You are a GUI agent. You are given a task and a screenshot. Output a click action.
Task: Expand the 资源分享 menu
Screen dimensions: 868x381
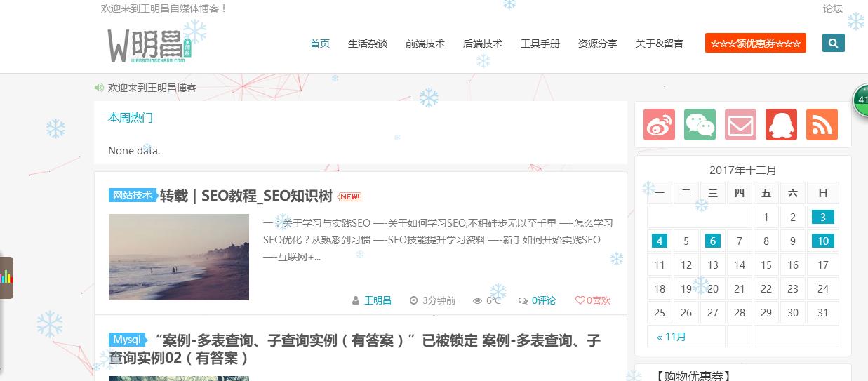click(598, 44)
